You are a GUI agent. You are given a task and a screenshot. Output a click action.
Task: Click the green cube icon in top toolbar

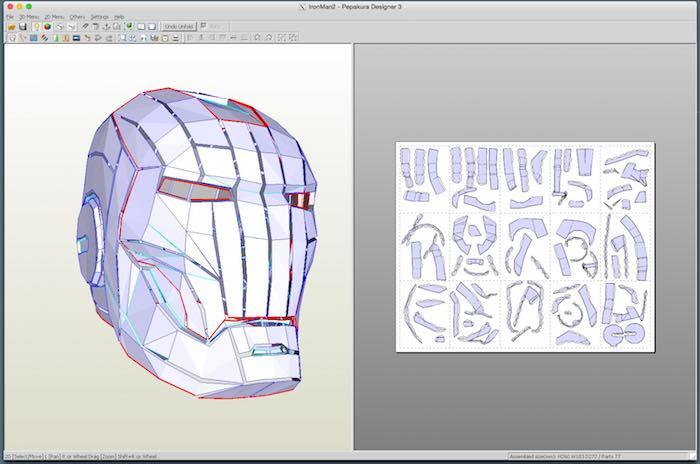click(x=129, y=26)
